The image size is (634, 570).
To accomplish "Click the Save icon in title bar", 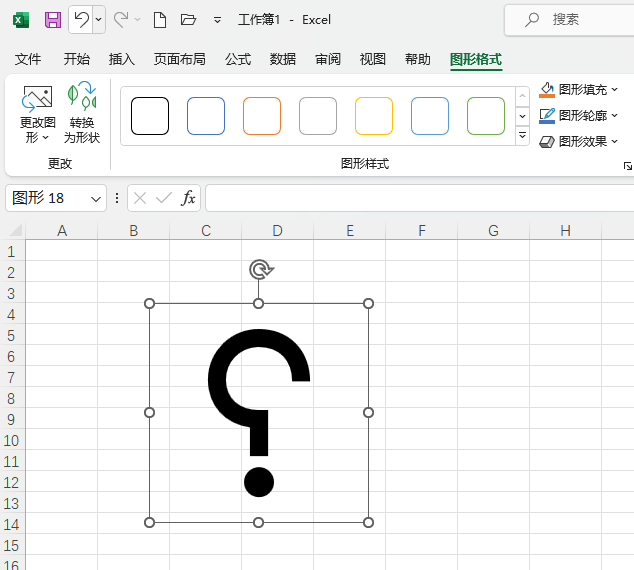I will [x=53, y=19].
